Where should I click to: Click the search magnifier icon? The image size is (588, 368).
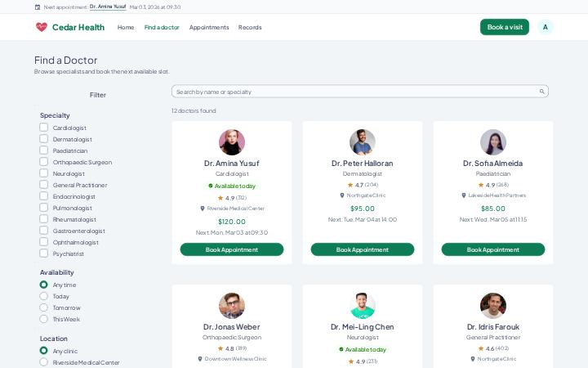point(541,92)
